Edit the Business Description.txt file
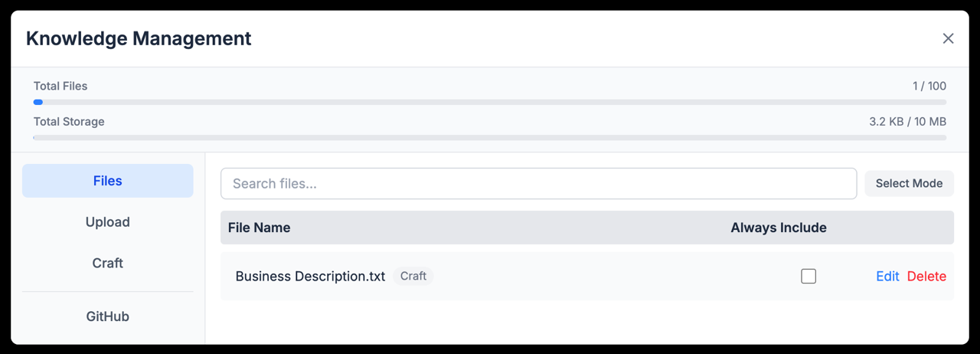This screenshot has height=354, width=980. (887, 277)
